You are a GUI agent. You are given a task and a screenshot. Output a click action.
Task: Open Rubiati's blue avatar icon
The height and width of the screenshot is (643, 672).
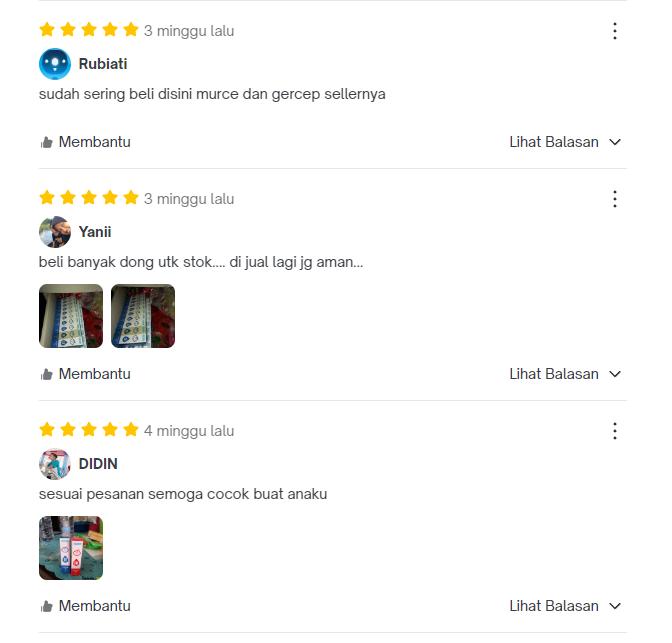(55, 64)
